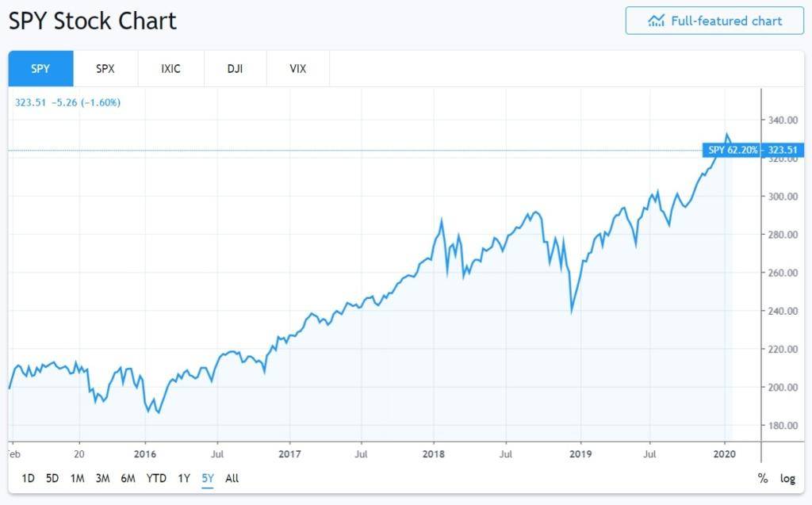Select the SPY tab
Viewport: 812px width, 505px height.
coord(40,69)
